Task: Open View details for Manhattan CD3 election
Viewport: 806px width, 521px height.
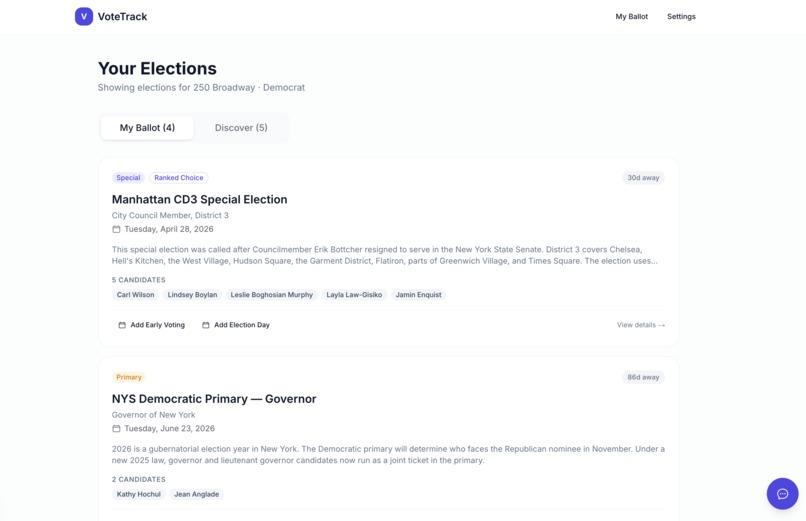Action: 640,325
